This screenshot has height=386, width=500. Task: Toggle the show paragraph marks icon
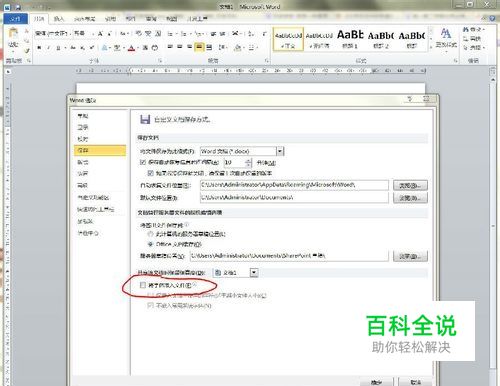(x=264, y=34)
